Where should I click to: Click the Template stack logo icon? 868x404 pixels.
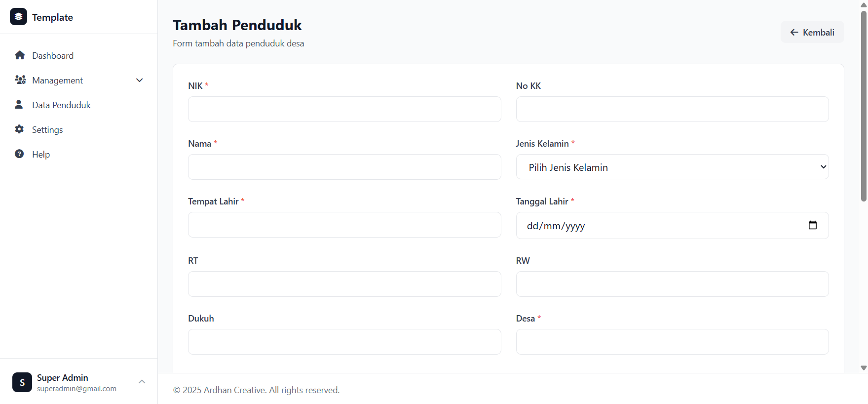point(18,17)
